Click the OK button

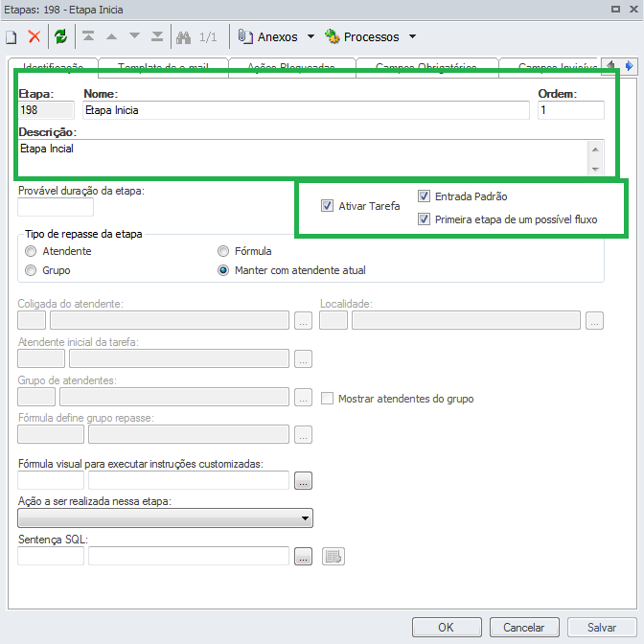447,627
